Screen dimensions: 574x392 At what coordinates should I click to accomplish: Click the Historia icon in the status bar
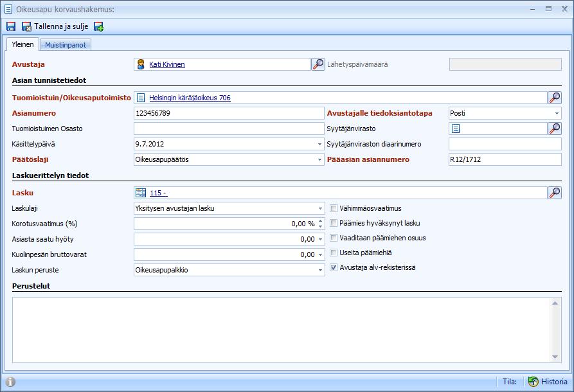pos(533,382)
